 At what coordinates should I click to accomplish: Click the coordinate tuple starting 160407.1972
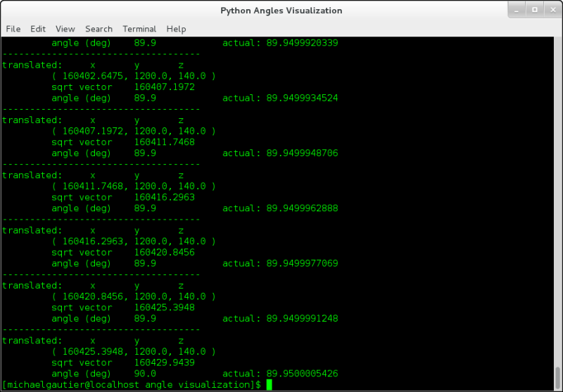click(x=134, y=131)
